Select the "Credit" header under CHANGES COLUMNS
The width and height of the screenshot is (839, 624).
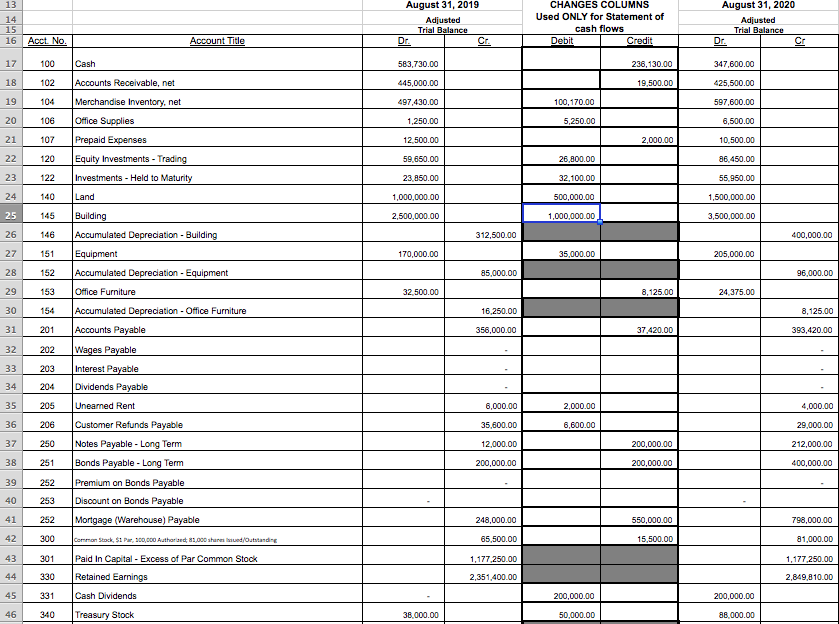(640, 40)
